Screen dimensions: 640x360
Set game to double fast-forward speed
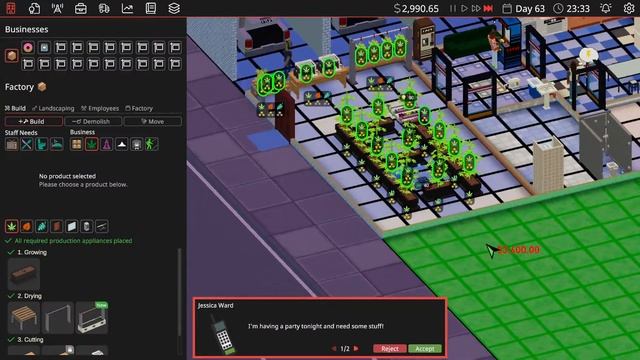pos(476,8)
